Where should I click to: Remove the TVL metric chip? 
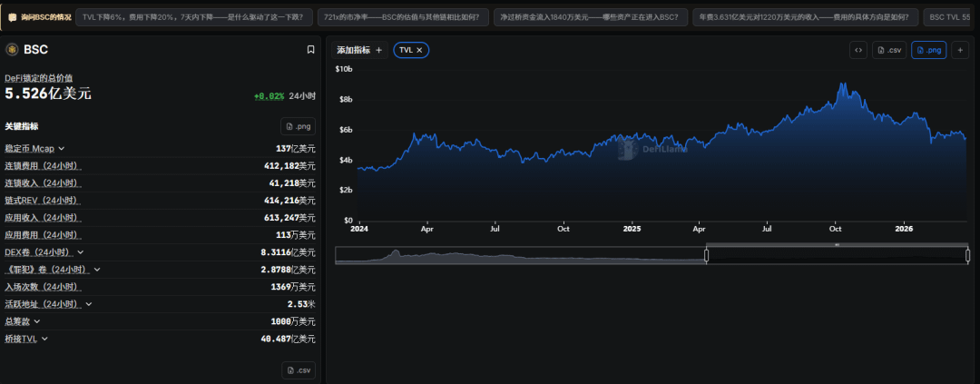click(x=419, y=50)
